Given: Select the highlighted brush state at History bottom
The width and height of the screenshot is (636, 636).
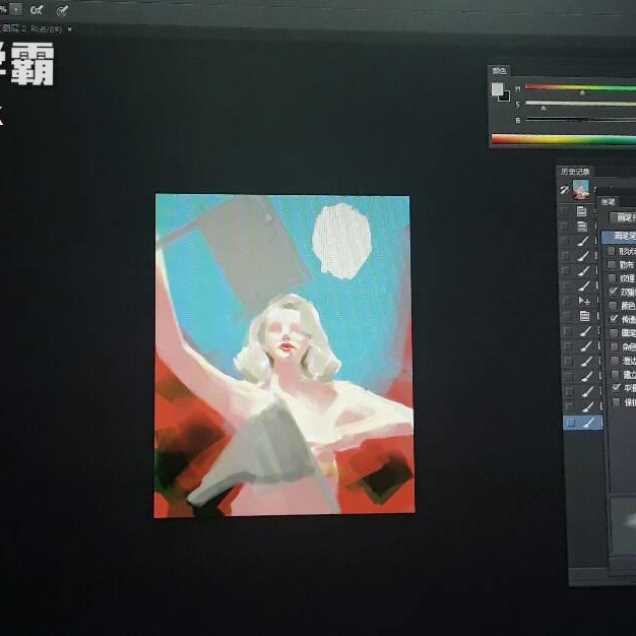Looking at the screenshot, I should click(582, 423).
